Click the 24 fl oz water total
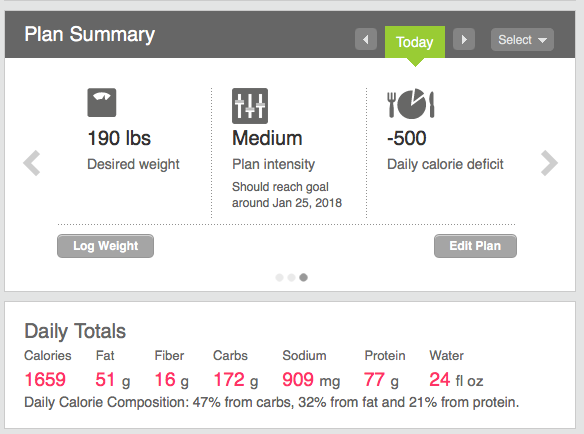Screen dimensions: 584x434 point(456,380)
